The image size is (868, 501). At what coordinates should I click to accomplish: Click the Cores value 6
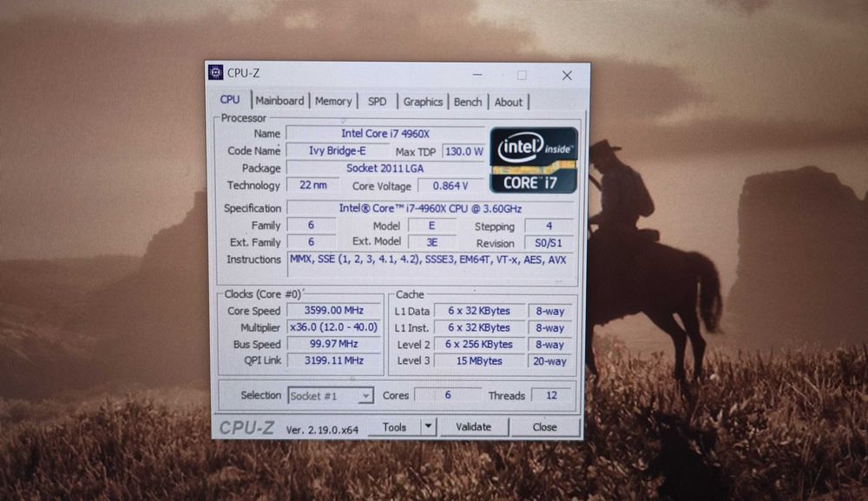tap(448, 395)
